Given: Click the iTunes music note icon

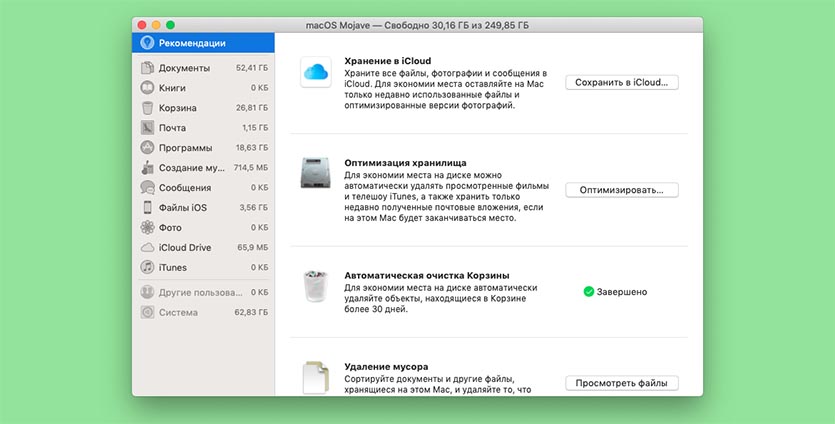Looking at the screenshot, I should click(147, 267).
